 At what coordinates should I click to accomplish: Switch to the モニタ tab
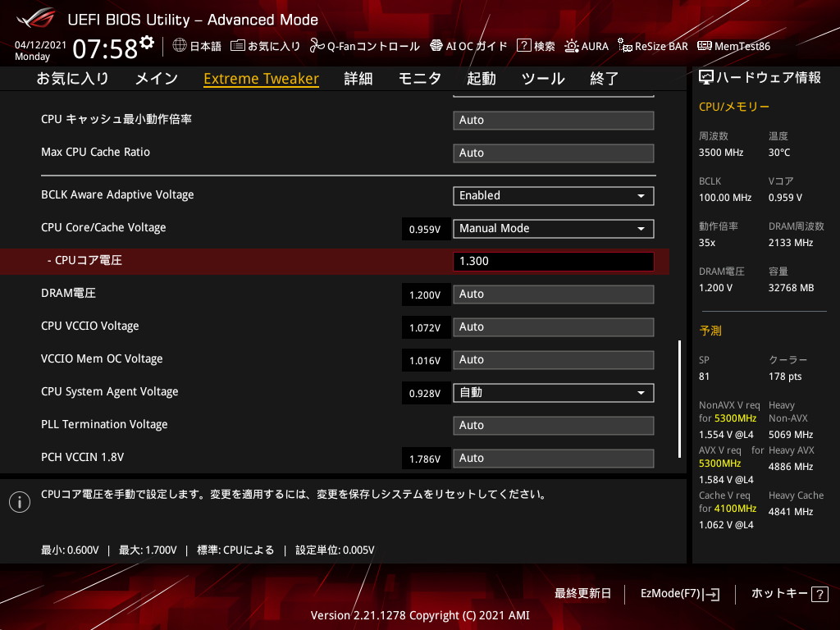coord(419,79)
